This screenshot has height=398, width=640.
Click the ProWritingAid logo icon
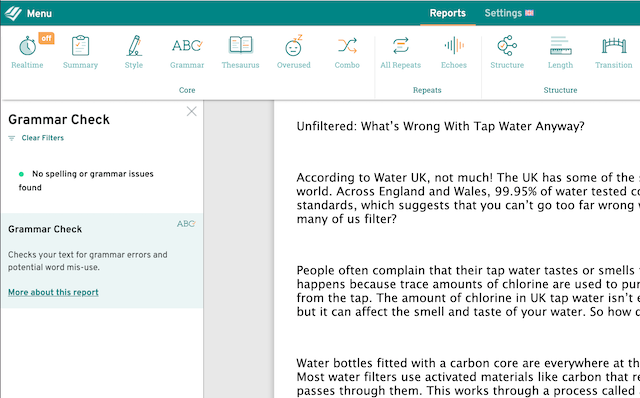pyautogui.click(x=13, y=13)
